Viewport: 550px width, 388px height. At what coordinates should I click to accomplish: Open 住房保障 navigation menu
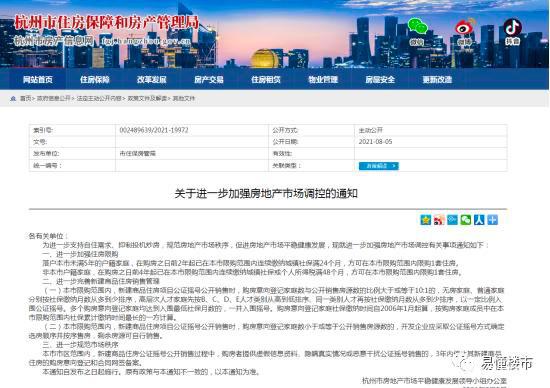[x=95, y=80]
